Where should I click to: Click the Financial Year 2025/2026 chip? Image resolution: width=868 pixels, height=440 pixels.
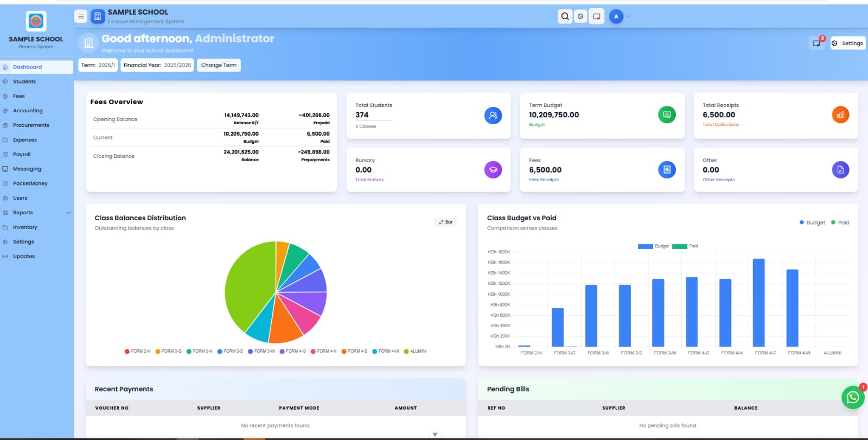coord(157,65)
